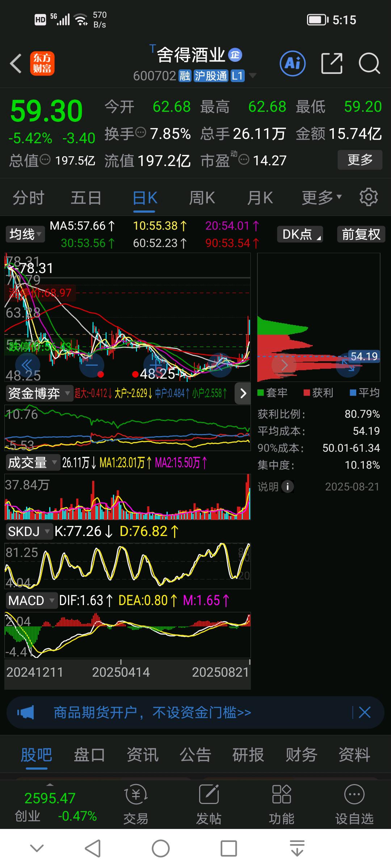Tap the 说明 info icon
This screenshot has width=391, height=868.
pyautogui.click(x=287, y=486)
